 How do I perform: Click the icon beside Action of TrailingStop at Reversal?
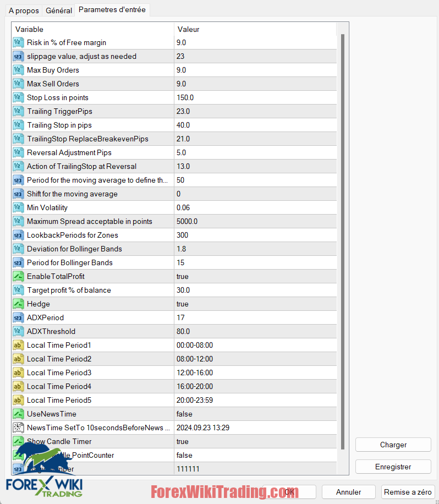(18, 166)
